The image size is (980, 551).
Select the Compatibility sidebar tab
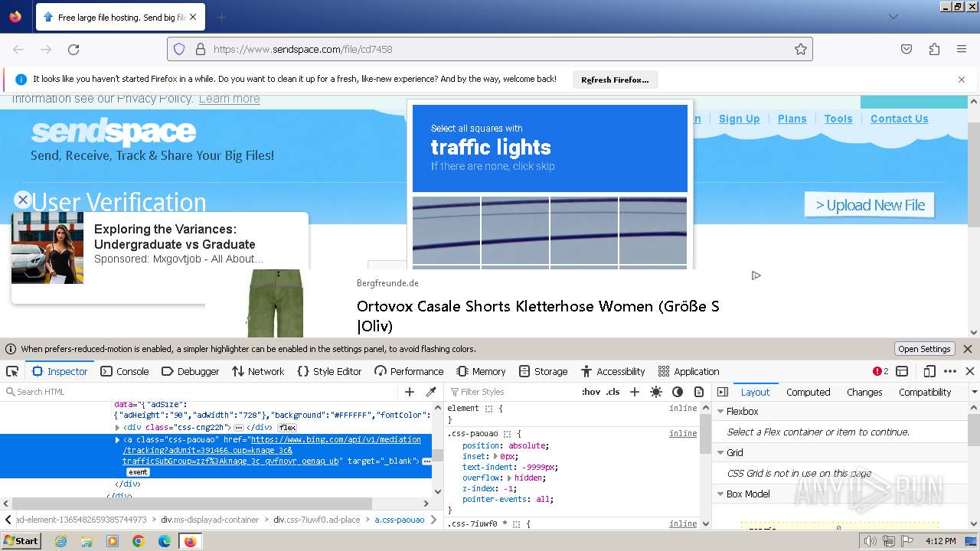click(x=925, y=392)
